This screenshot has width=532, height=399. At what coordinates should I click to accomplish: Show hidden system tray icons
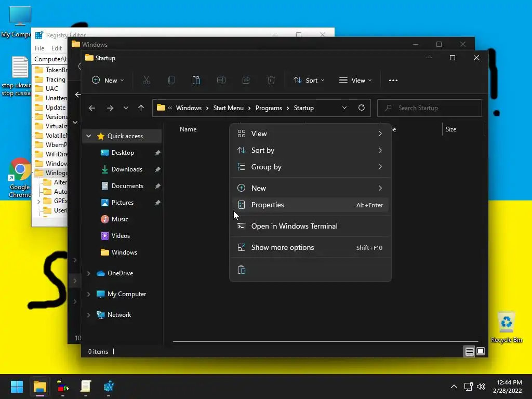pyautogui.click(x=454, y=387)
